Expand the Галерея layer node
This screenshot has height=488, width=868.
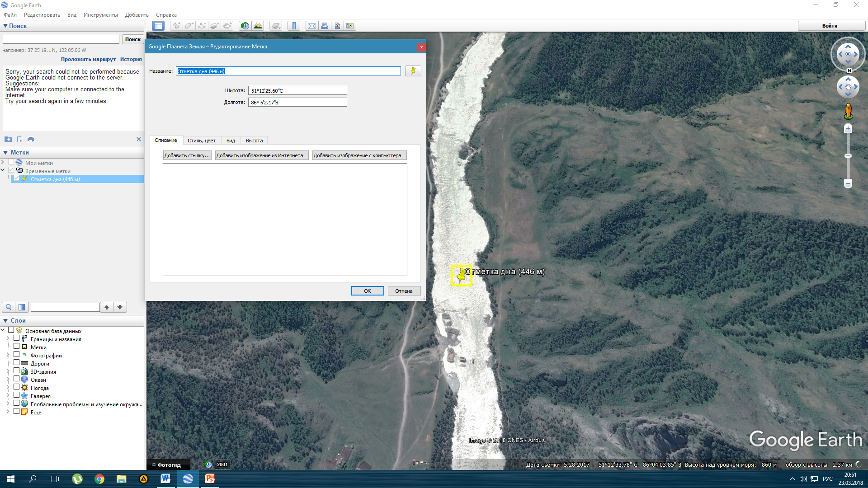tap(8, 395)
